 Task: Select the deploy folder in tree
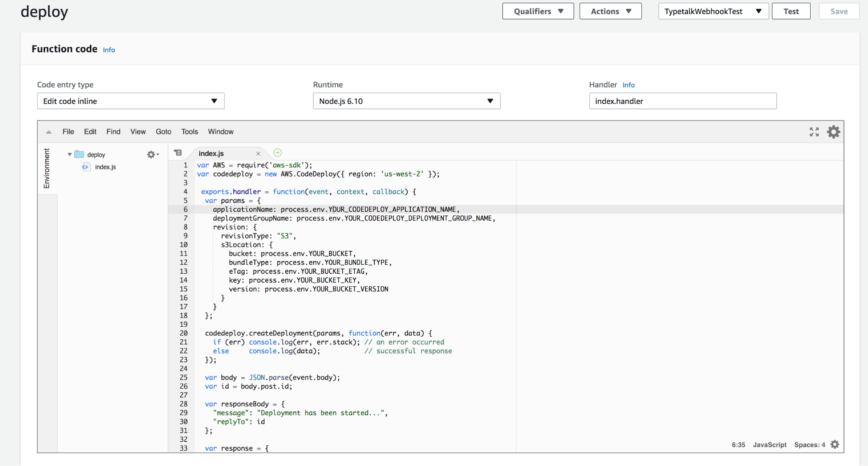pyautogui.click(x=96, y=154)
